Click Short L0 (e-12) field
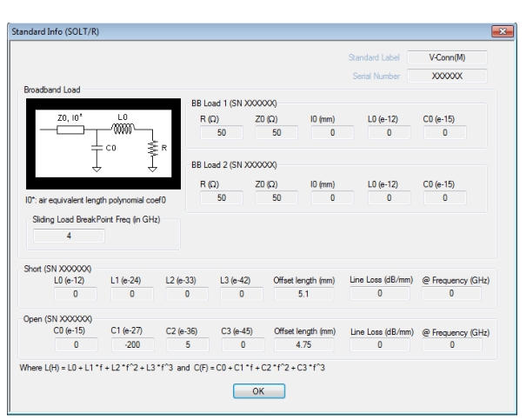The height and width of the screenshot is (420, 526). point(76,294)
